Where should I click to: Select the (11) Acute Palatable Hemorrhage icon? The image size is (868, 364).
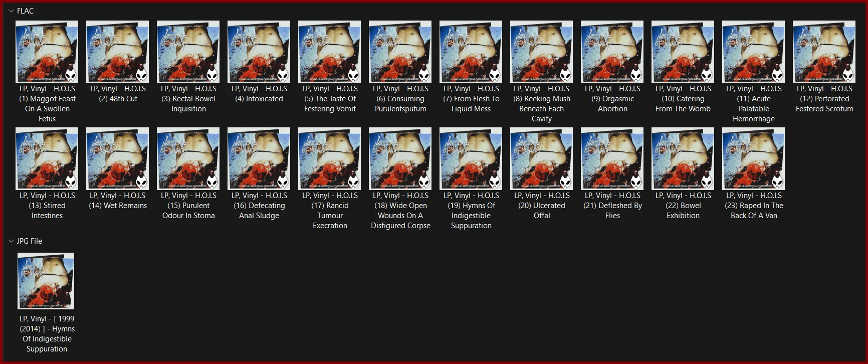754,52
